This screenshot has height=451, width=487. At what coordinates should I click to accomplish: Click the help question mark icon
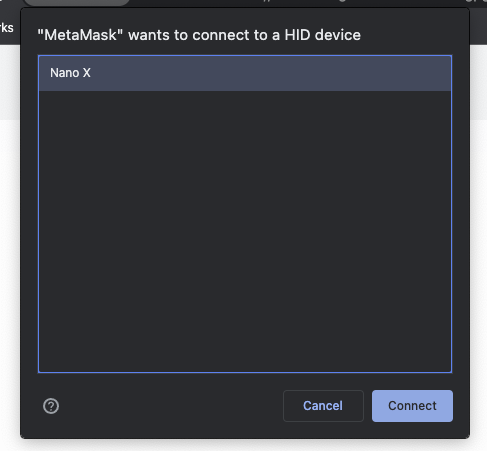pos(51,406)
